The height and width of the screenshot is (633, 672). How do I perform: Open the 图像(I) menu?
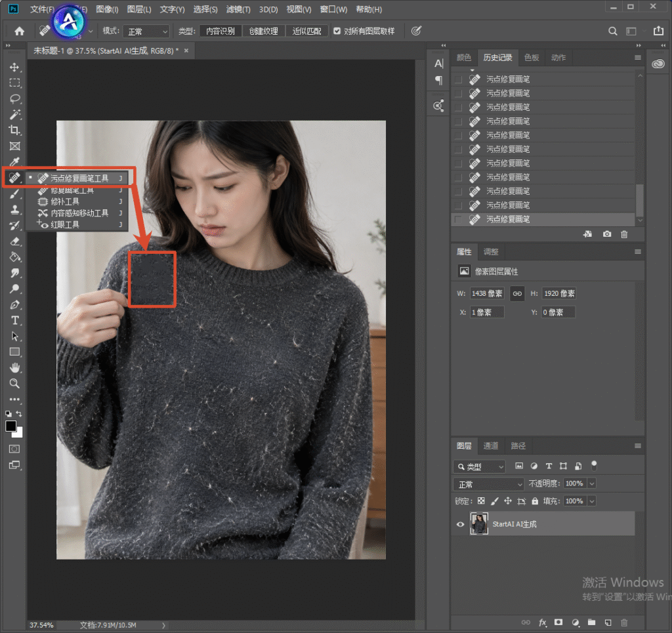coord(107,9)
